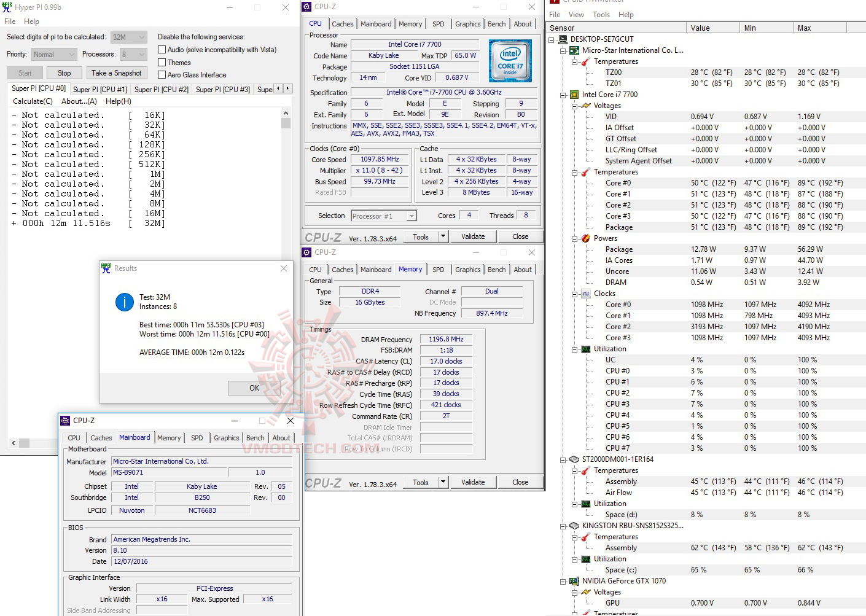Click the Results dialog title bar icon
The height and width of the screenshot is (616, 866).
point(106,268)
